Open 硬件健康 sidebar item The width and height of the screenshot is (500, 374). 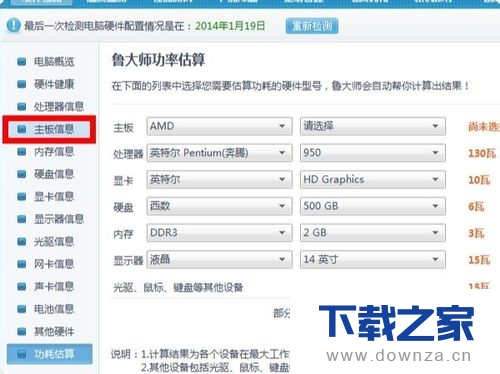54,84
